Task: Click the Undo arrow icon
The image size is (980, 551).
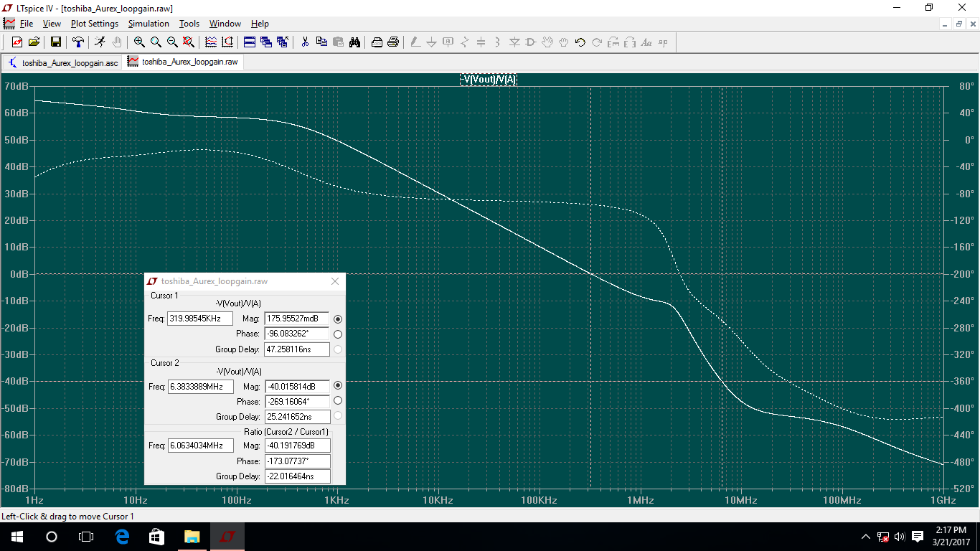Action: (x=580, y=42)
